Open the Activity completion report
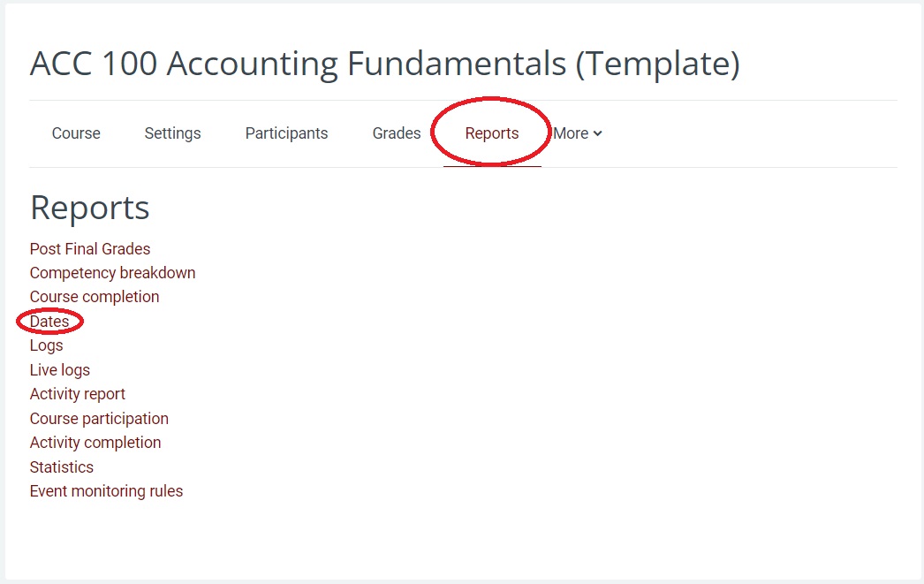Viewport: 924px width, 584px height. 95,443
